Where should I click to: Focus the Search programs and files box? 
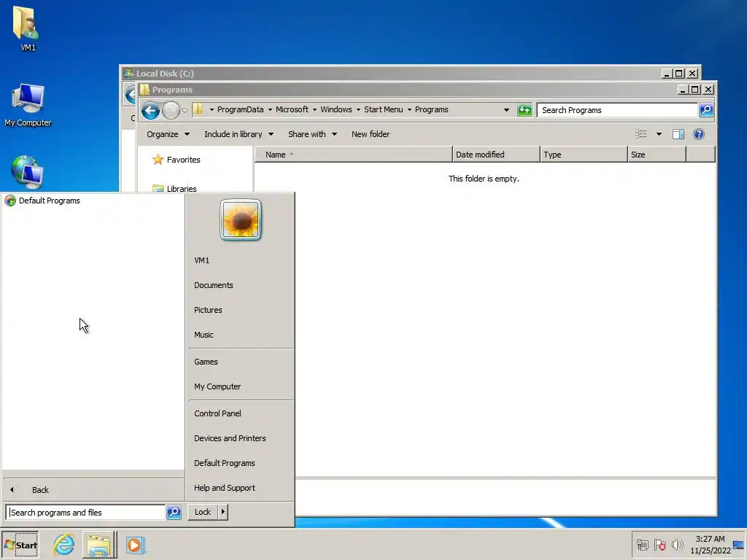point(86,513)
